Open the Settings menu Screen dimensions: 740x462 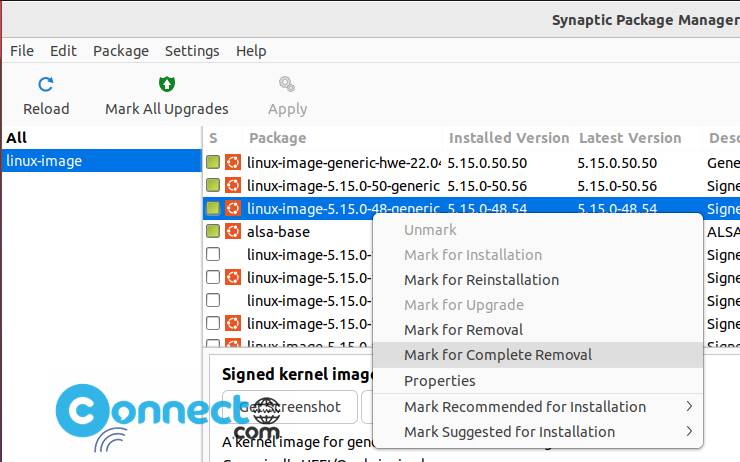(x=192, y=51)
